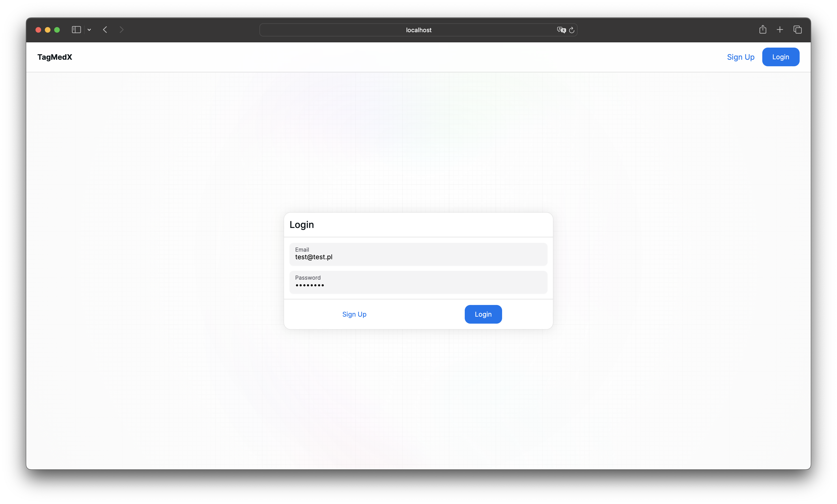Image resolution: width=837 pixels, height=504 pixels.
Task: Click the localhost address bar
Action: [x=418, y=30]
